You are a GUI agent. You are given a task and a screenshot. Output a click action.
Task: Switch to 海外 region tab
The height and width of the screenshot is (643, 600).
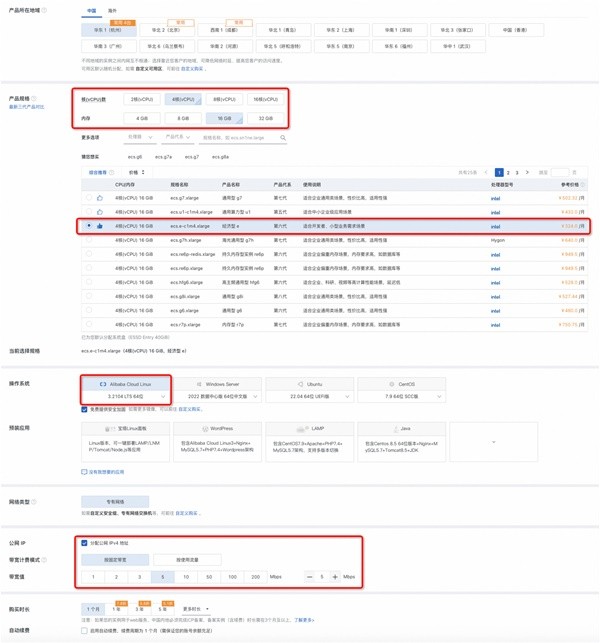(x=111, y=11)
